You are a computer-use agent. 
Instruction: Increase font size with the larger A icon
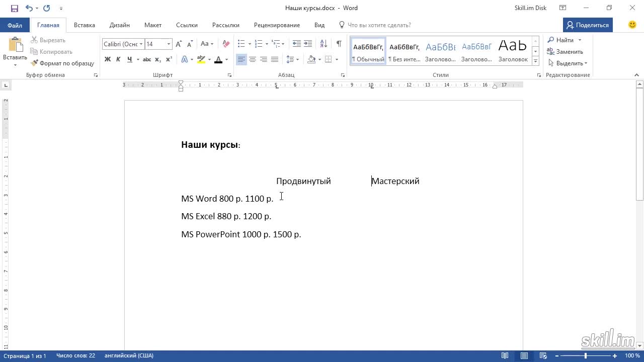(x=179, y=44)
